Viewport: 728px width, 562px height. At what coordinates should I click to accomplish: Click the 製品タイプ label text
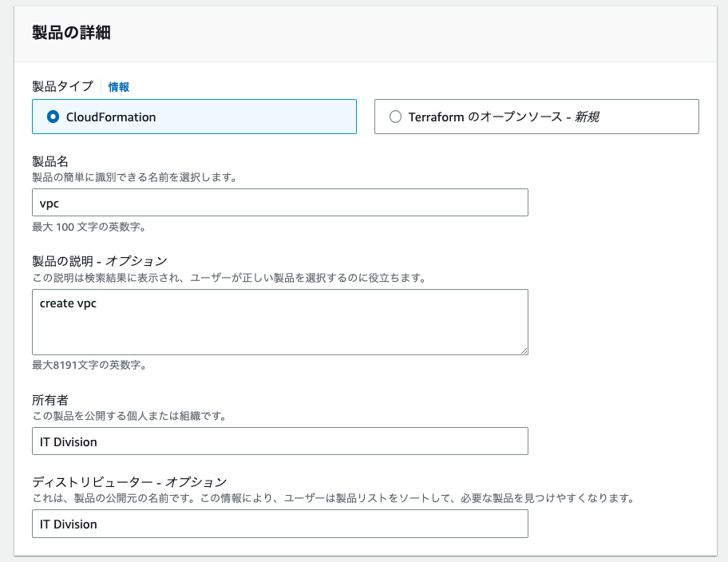pos(63,86)
